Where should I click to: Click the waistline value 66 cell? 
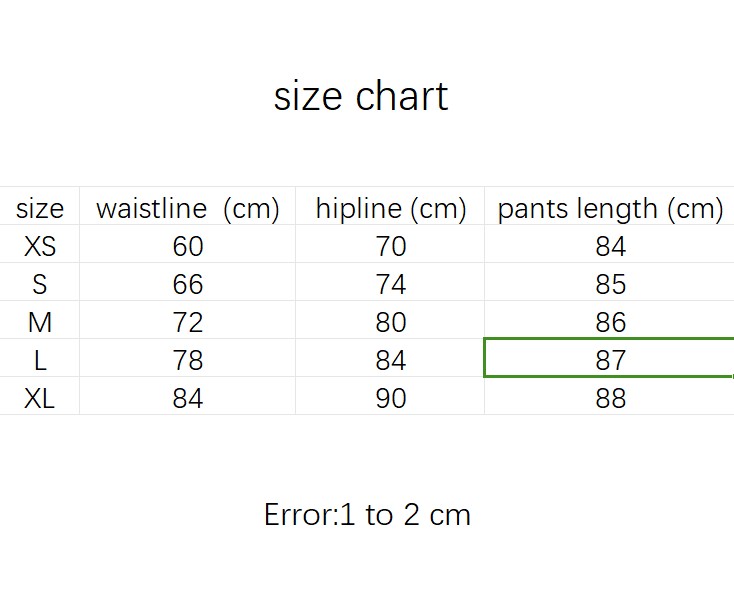187,284
